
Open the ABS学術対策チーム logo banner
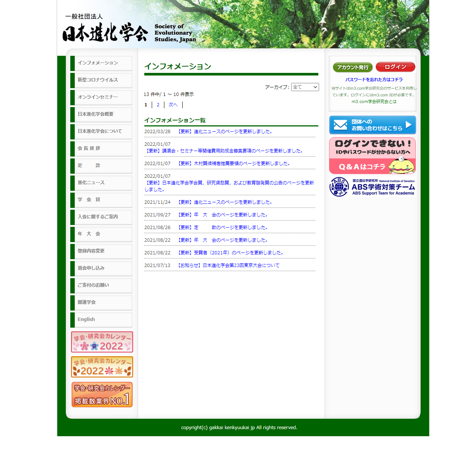point(372,187)
